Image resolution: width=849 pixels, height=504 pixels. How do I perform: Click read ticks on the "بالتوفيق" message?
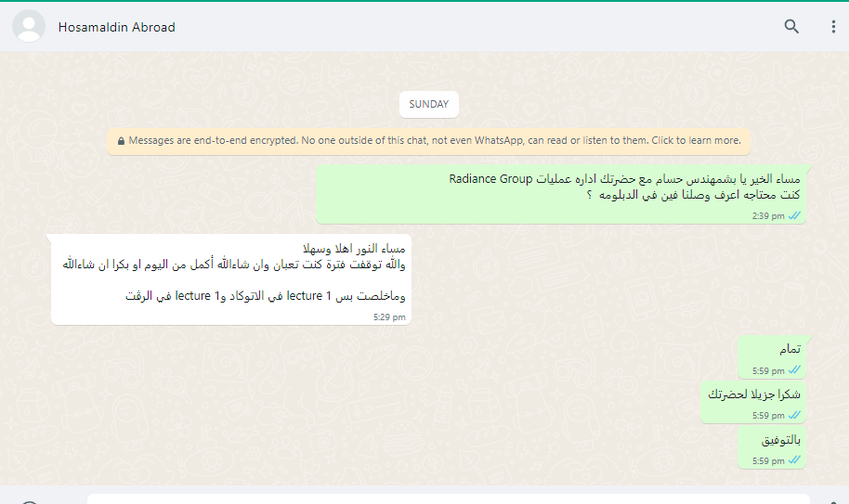(794, 460)
